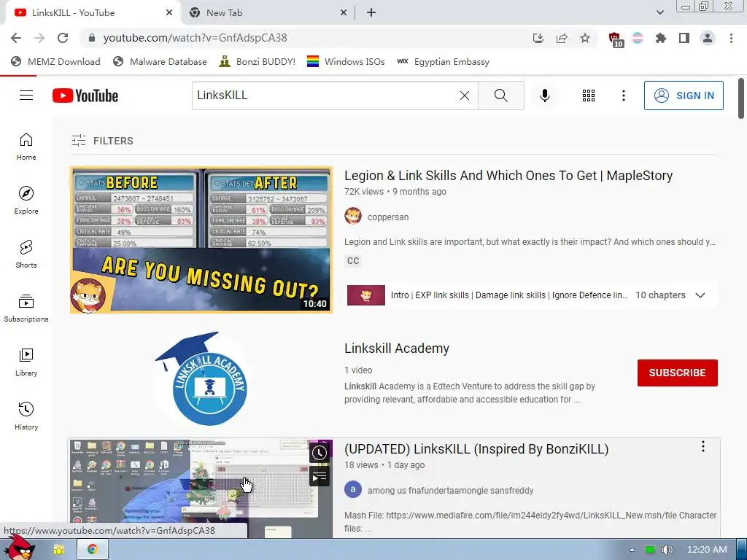
Task: Bookmark this page with the star
Action: pos(585,38)
